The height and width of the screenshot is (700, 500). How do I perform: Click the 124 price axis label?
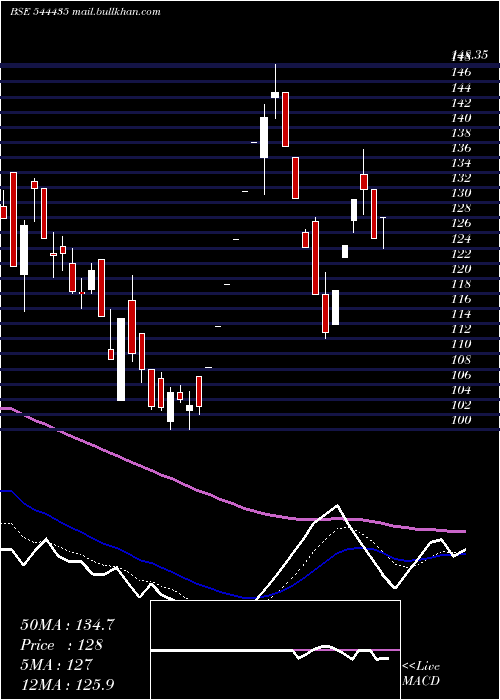tap(462, 238)
